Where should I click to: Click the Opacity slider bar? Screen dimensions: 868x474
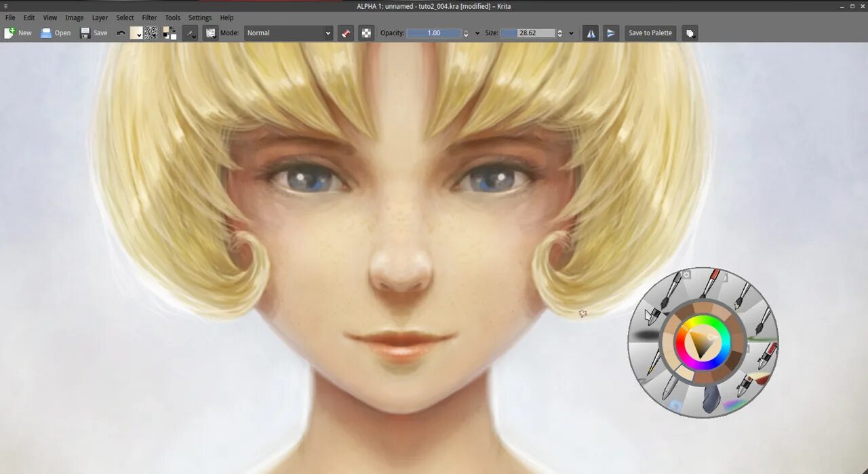pos(434,33)
